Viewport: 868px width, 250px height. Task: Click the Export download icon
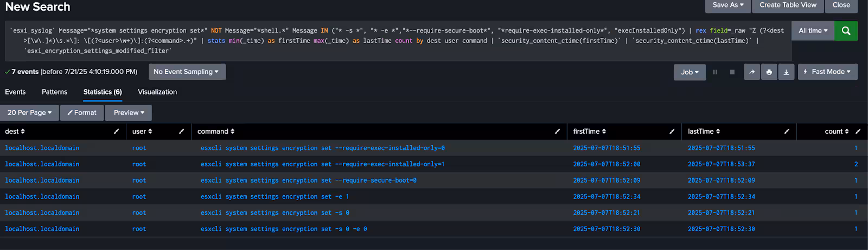786,72
